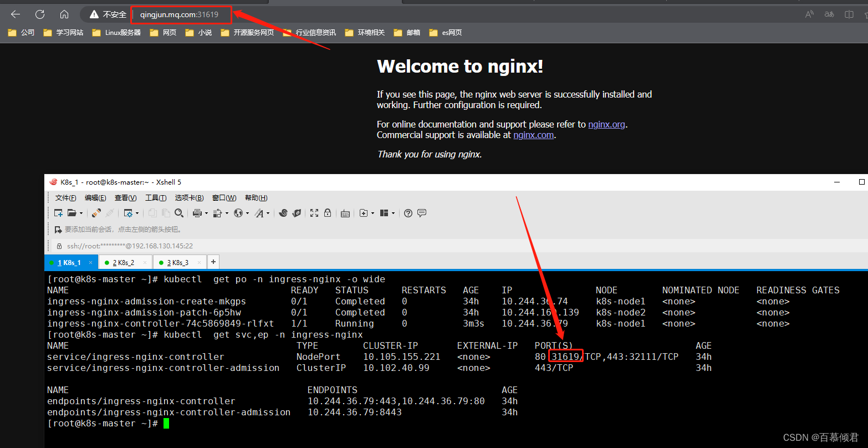Open browser read aloud icon
Viewport: 868px width, 448px height.
(809, 14)
